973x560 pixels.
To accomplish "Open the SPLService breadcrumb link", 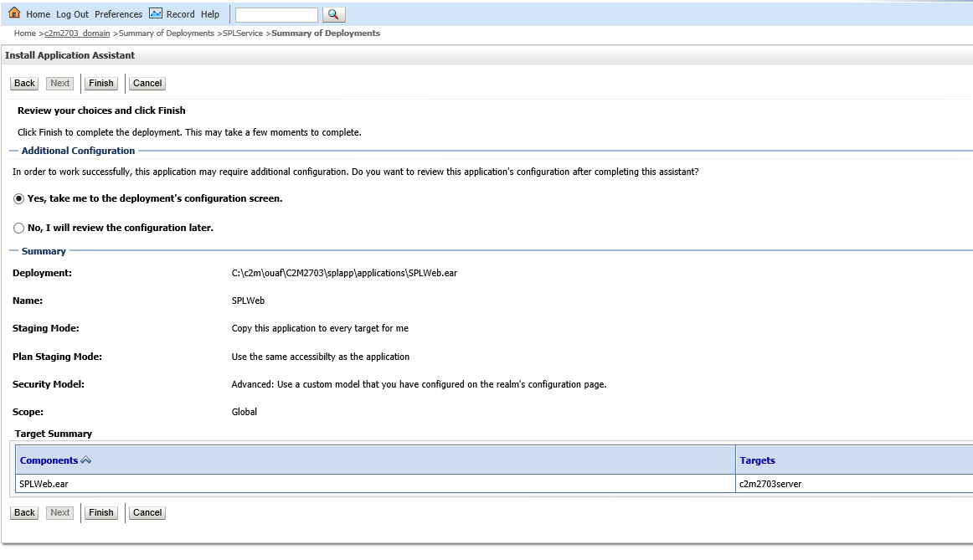I will (243, 33).
